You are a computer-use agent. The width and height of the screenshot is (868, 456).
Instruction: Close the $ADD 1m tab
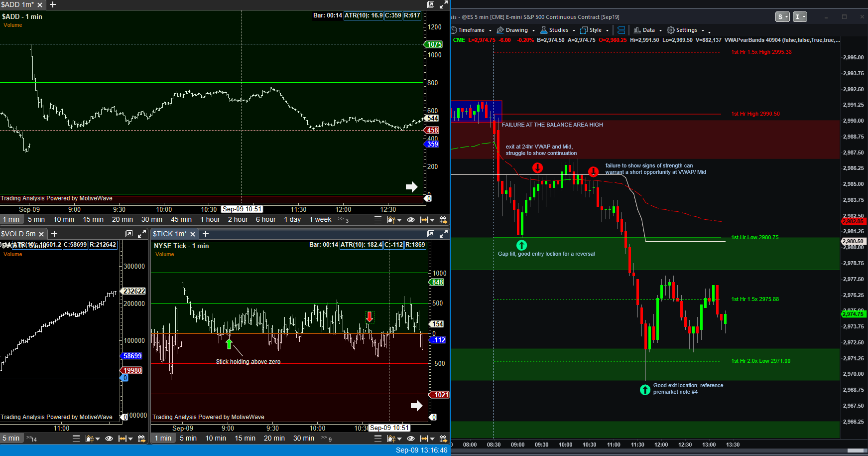coord(40,4)
